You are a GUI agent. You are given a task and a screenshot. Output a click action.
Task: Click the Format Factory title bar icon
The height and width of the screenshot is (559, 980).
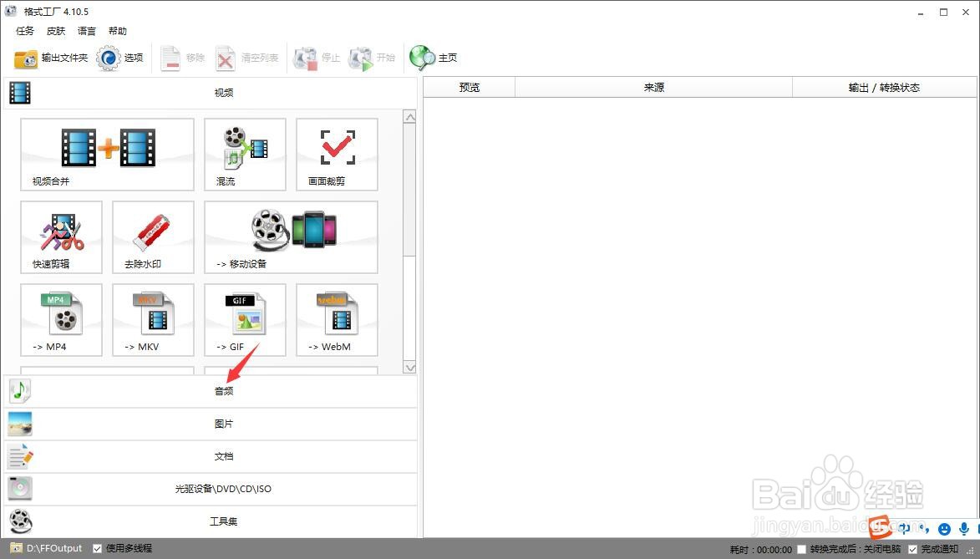coord(11,11)
